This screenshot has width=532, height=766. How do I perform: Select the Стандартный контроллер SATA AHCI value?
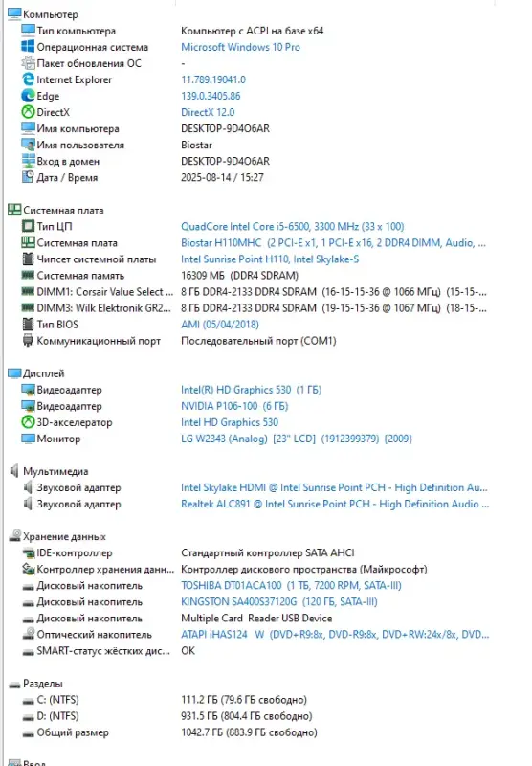click(x=268, y=553)
